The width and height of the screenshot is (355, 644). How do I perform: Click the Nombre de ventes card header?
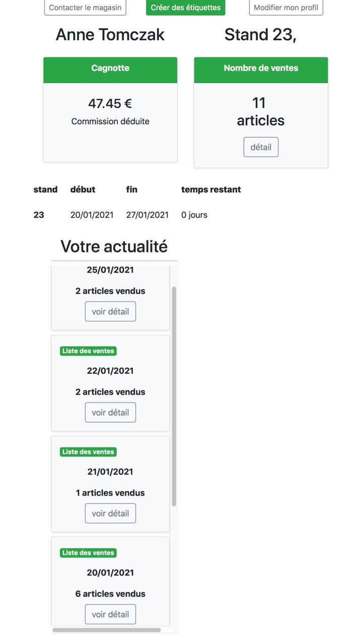pyautogui.click(x=261, y=68)
